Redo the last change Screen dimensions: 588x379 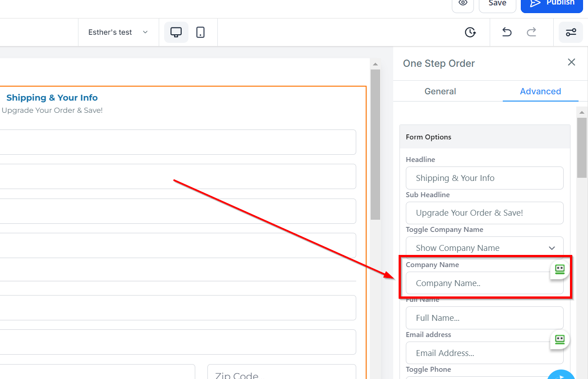[x=532, y=32]
